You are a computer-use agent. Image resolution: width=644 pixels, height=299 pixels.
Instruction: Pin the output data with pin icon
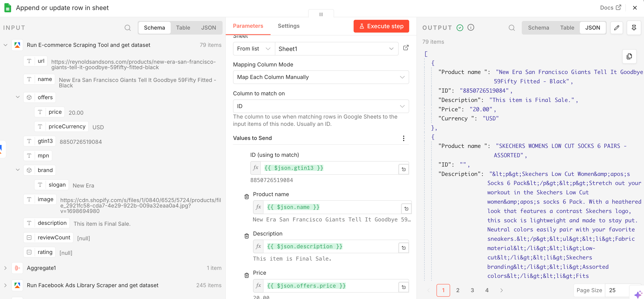634,28
